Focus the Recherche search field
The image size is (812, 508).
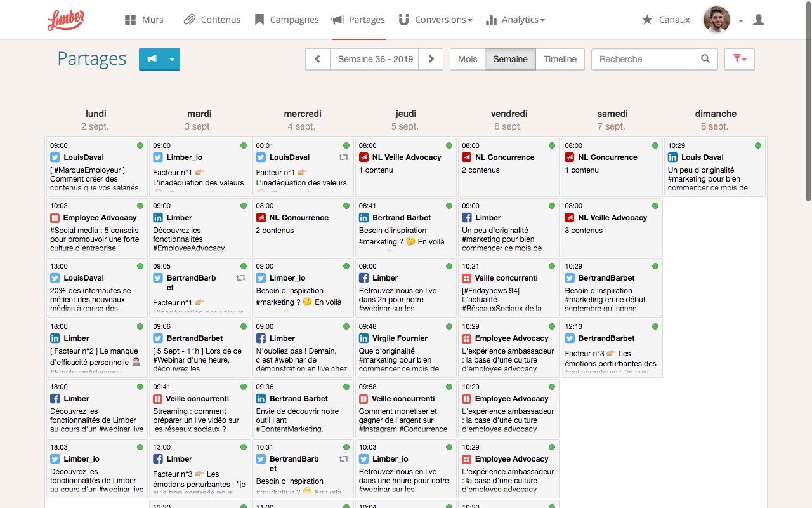(x=642, y=59)
